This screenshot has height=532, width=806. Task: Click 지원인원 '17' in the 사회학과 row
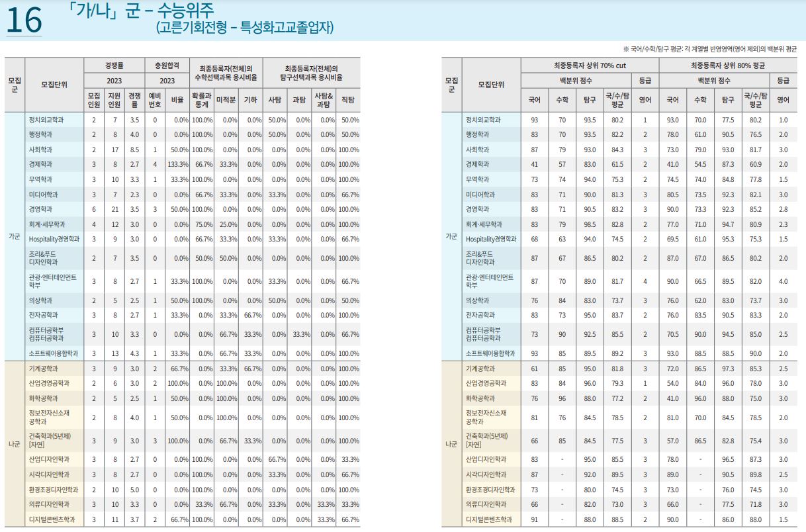114,150
